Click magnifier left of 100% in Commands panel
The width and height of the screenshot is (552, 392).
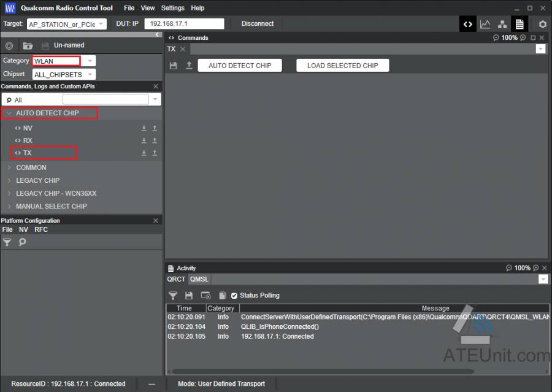click(x=496, y=37)
